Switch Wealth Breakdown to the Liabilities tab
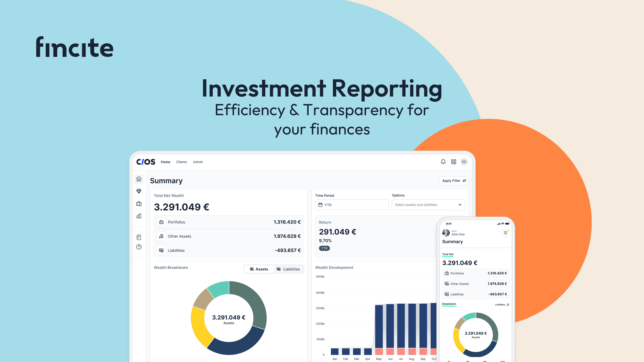 [288, 269]
